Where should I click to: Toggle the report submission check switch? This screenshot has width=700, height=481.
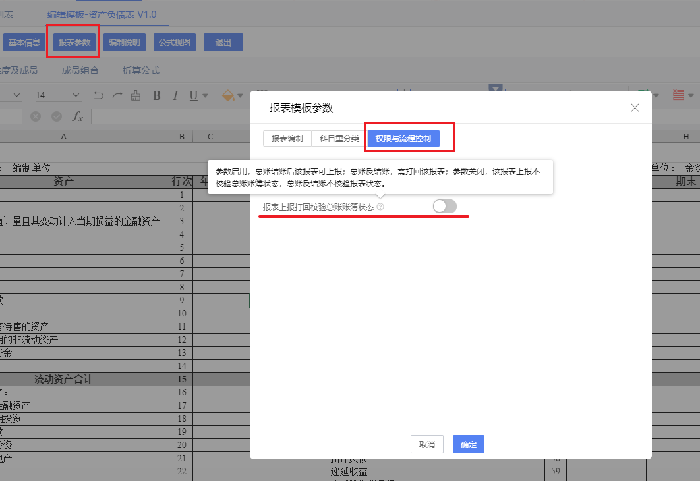pyautogui.click(x=444, y=206)
